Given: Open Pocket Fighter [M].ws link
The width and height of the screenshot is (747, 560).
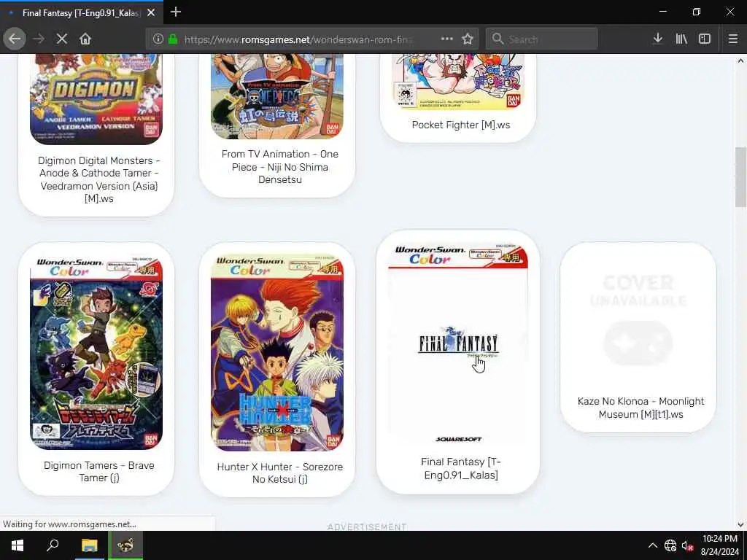Looking at the screenshot, I should point(461,125).
